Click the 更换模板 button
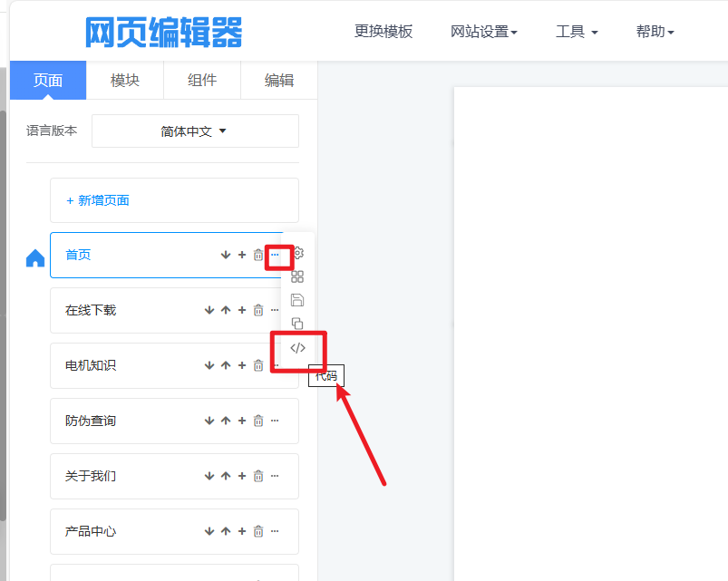This screenshot has width=728, height=581. pos(383,32)
